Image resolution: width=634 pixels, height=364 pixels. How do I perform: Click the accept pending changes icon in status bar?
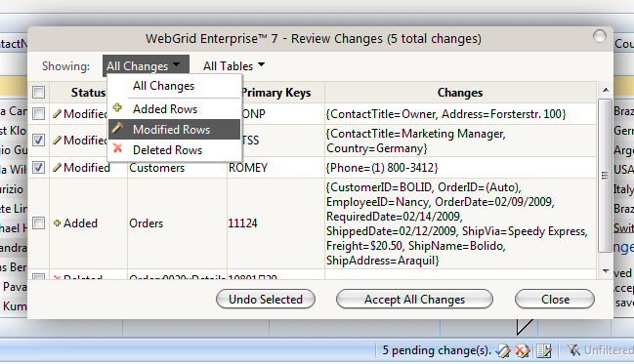(x=503, y=350)
